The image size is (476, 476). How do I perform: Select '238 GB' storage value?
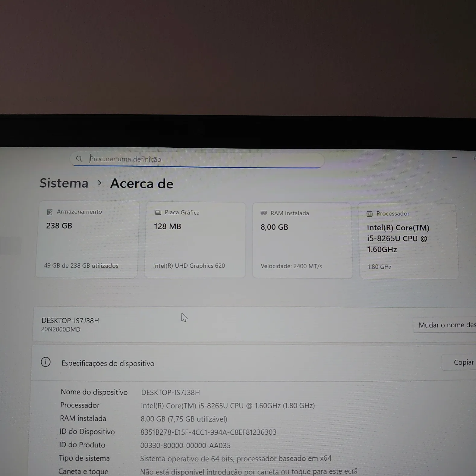59,226
